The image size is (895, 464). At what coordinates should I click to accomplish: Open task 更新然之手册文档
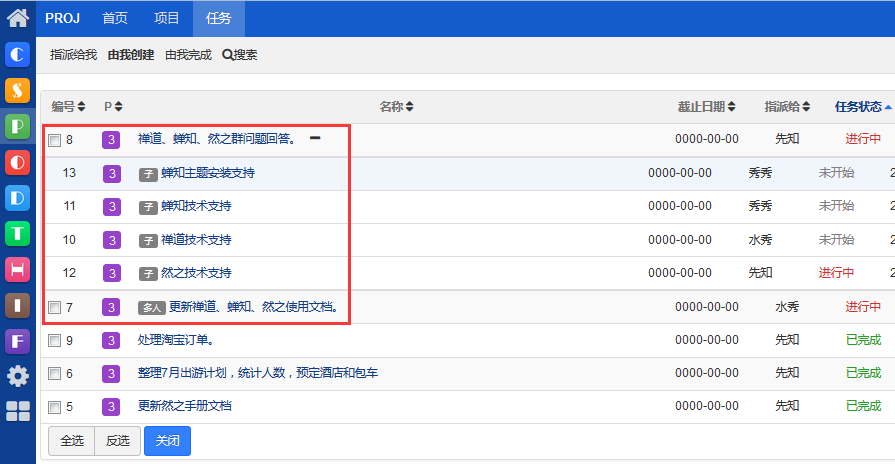click(184, 406)
